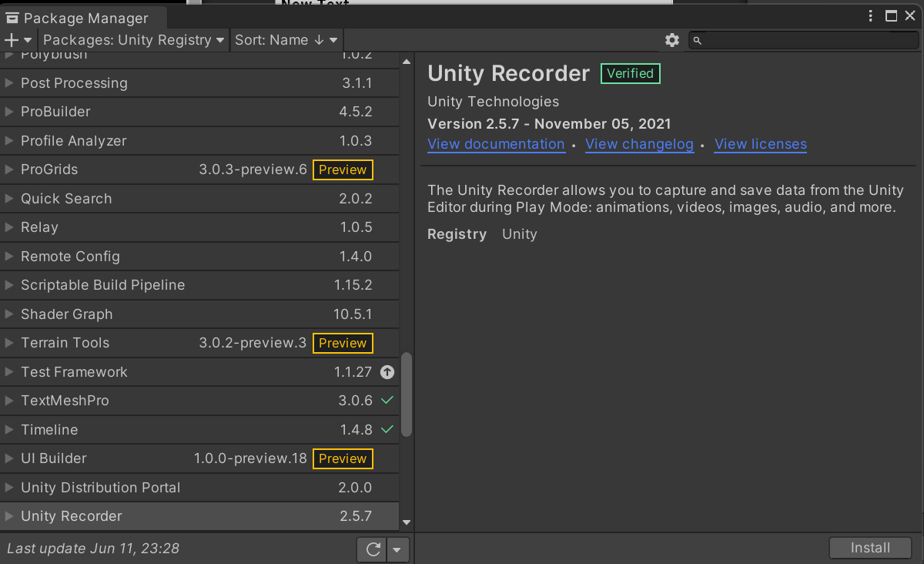
Task: Click the TextMeshPro installed checkmark
Action: [x=387, y=401]
